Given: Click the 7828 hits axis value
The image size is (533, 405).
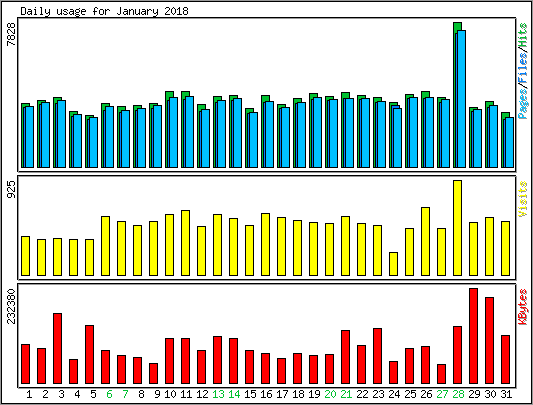Looking at the screenshot, I should click(x=11, y=34).
